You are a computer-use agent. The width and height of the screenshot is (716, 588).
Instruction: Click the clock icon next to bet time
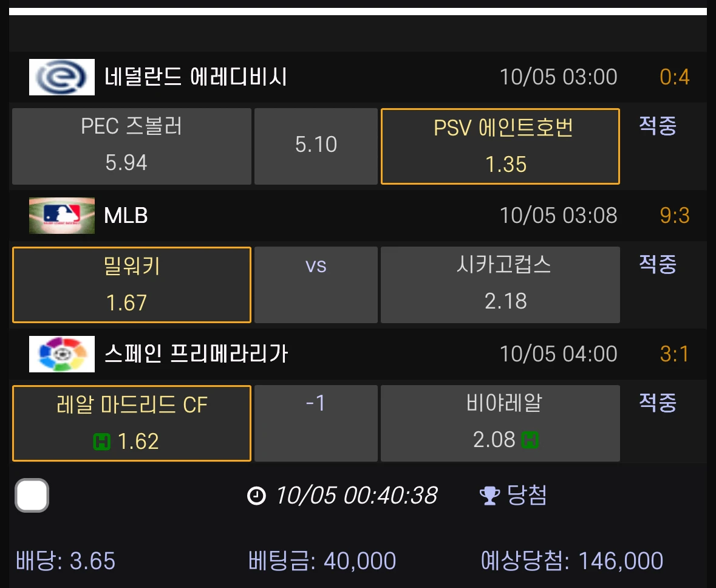click(x=257, y=496)
